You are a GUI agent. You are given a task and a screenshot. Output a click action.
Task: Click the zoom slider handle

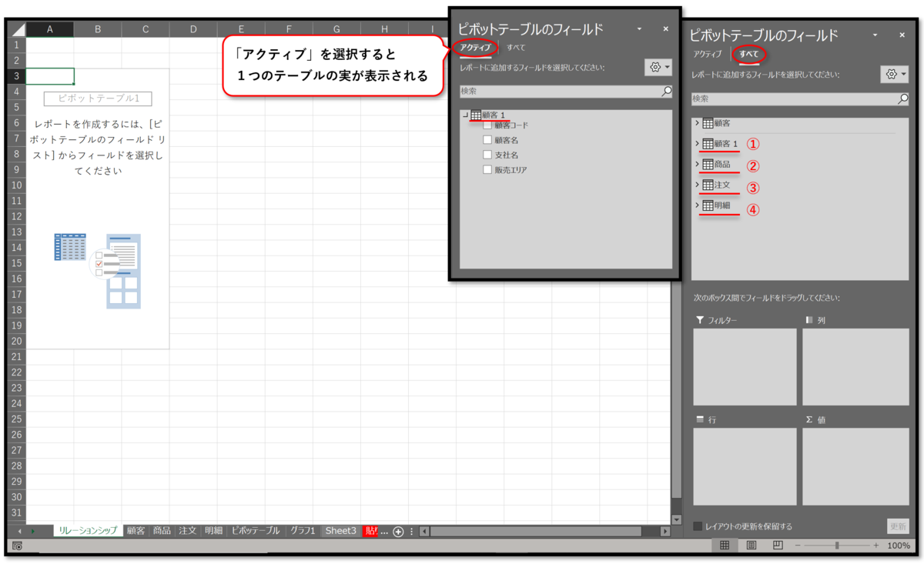837,546
